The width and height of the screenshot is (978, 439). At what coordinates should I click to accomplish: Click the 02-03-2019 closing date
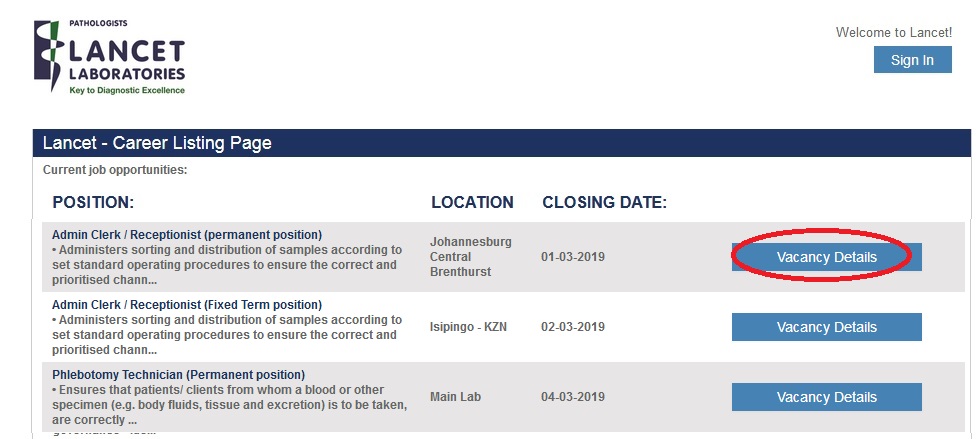[x=572, y=327]
